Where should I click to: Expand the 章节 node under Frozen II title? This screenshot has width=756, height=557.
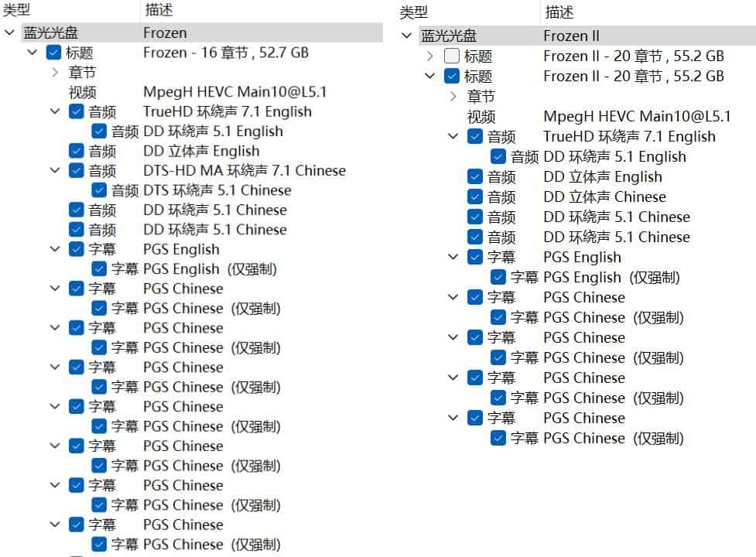pos(453,97)
